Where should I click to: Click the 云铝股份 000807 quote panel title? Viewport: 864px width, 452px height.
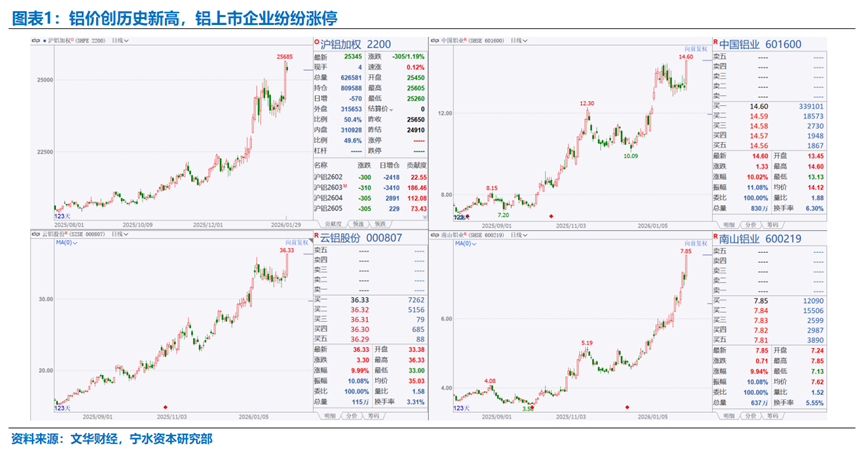point(361,238)
